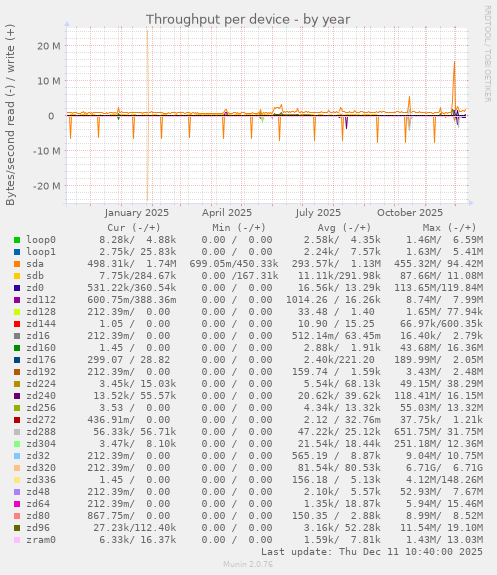The width and height of the screenshot is (497, 575).
Task: Select the 'zd128' device label
Action: point(41,312)
